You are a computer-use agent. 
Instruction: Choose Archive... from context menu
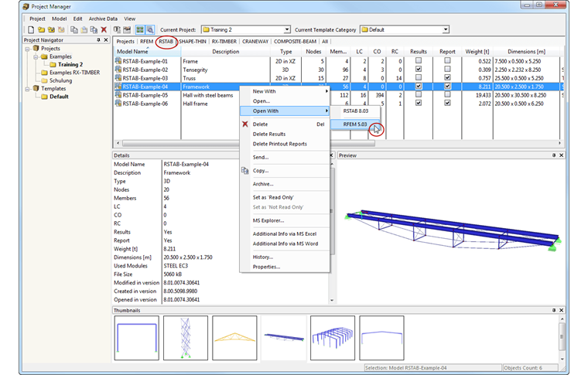263,184
